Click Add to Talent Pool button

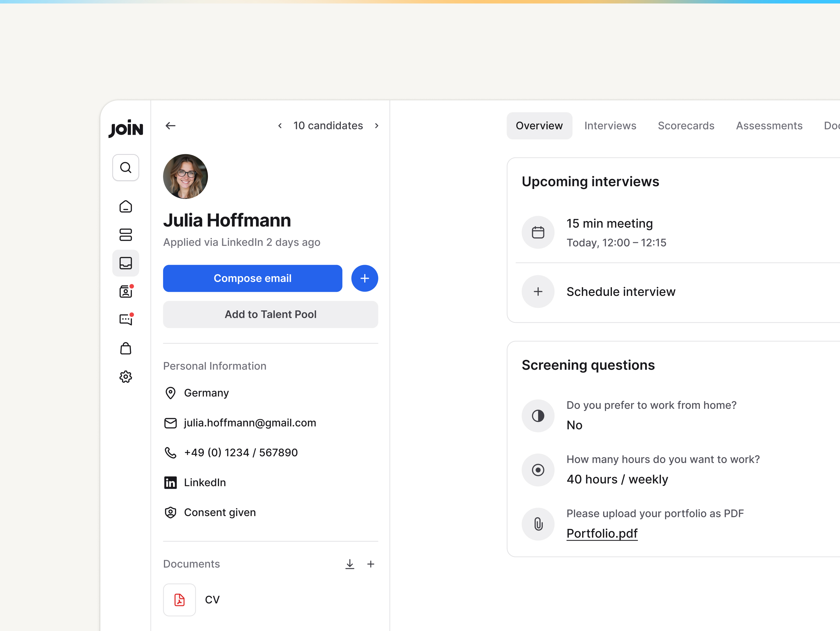coord(270,314)
